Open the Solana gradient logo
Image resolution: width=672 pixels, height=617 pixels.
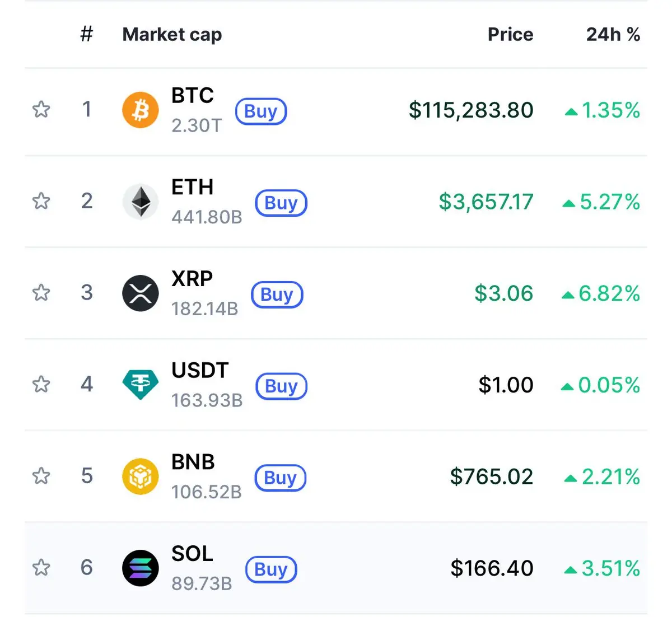tap(140, 568)
